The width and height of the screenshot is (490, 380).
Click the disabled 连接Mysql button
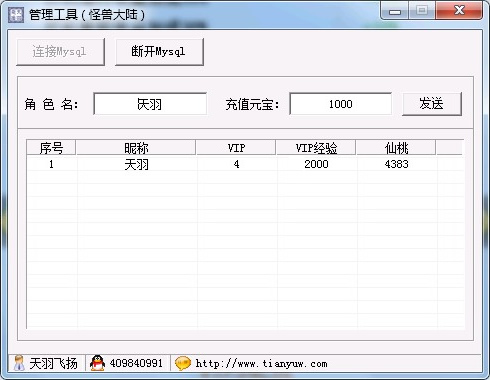[x=60, y=52]
